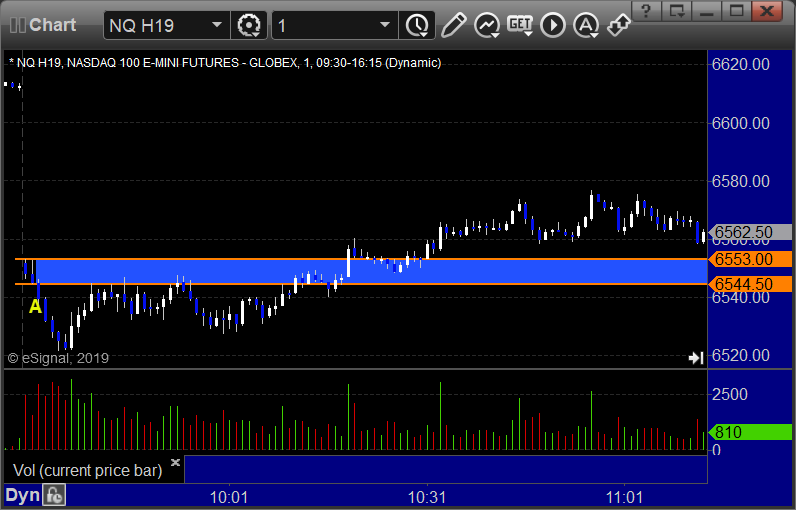The height and width of the screenshot is (510, 796).
Task: Click the 6600.00 price axis label
Action: pyautogui.click(x=741, y=123)
